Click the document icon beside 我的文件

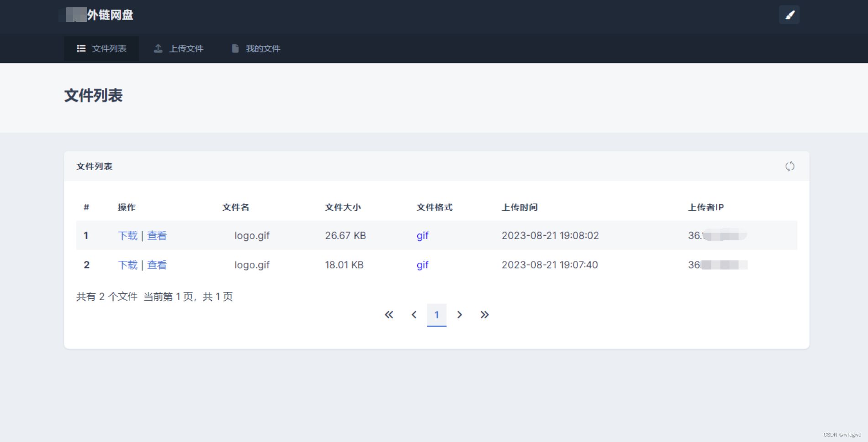click(x=235, y=48)
